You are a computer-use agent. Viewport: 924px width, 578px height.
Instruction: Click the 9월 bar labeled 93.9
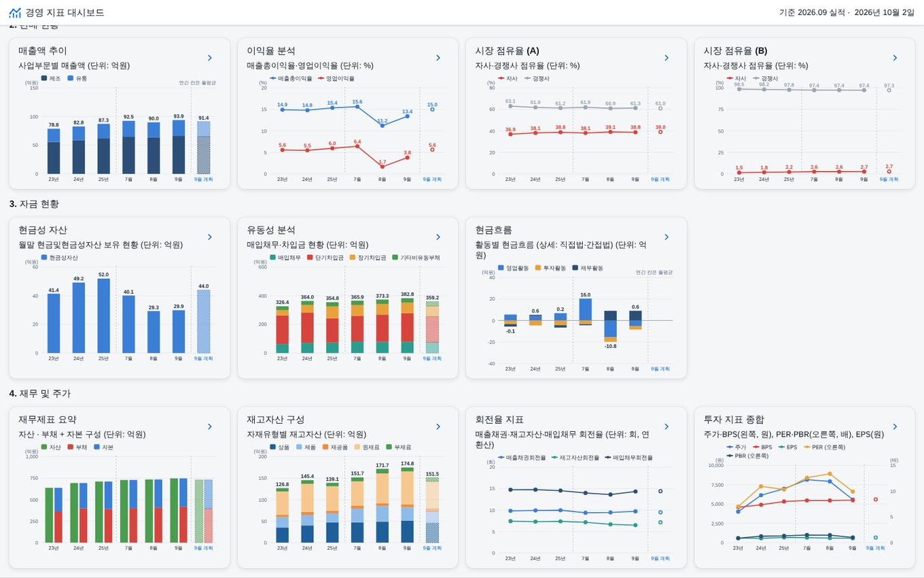179,147
